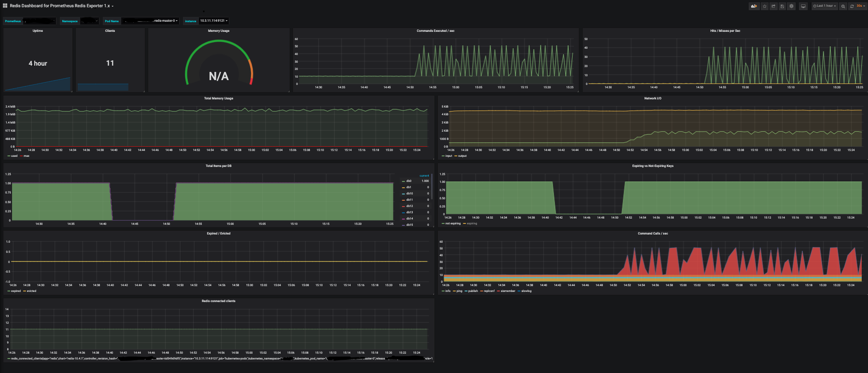
Task: Click the zoom out time range icon
Action: (843, 6)
